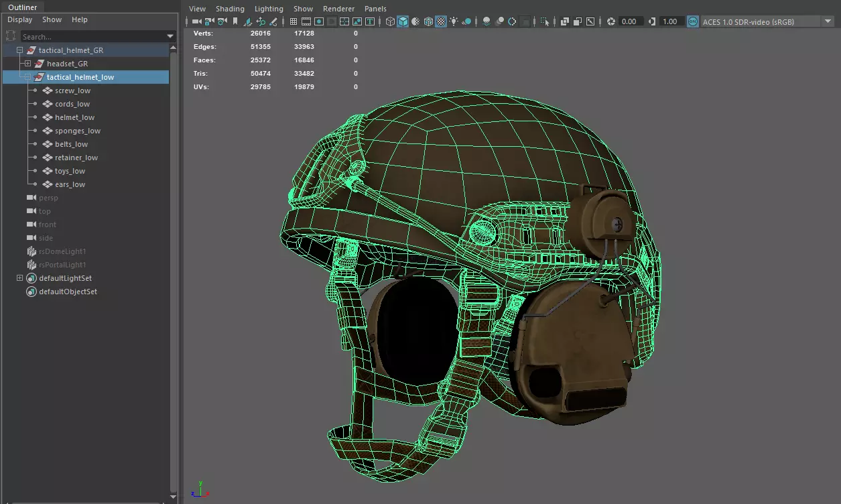
Task: Open the viewport Panels menu
Action: click(x=375, y=9)
